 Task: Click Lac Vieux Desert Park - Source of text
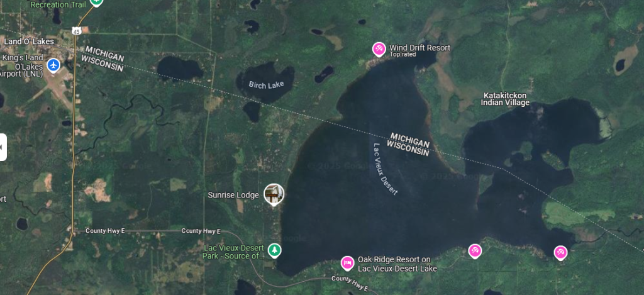(x=233, y=252)
